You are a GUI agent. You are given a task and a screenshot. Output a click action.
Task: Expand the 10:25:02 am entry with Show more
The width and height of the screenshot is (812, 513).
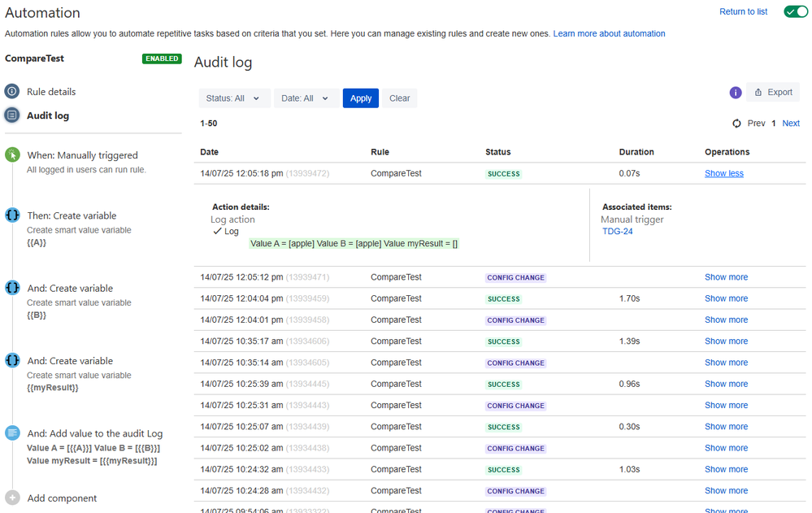tap(726, 448)
